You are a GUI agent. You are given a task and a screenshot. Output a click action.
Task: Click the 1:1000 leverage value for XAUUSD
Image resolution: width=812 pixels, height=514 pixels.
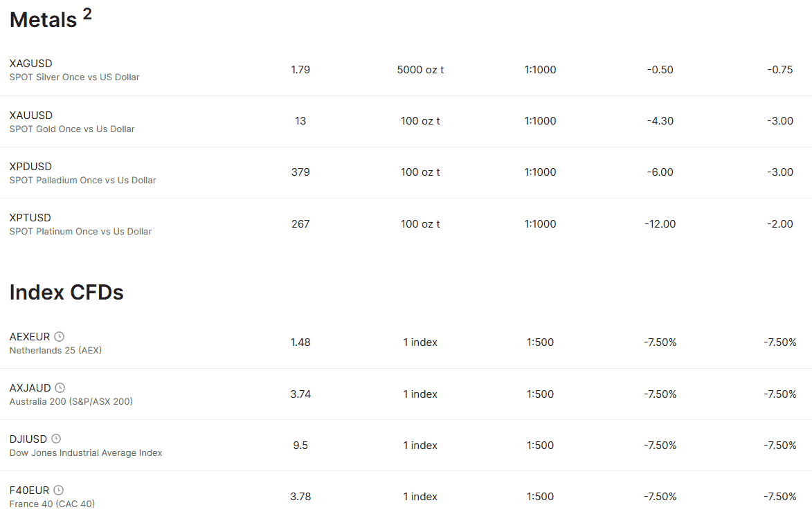coord(540,121)
